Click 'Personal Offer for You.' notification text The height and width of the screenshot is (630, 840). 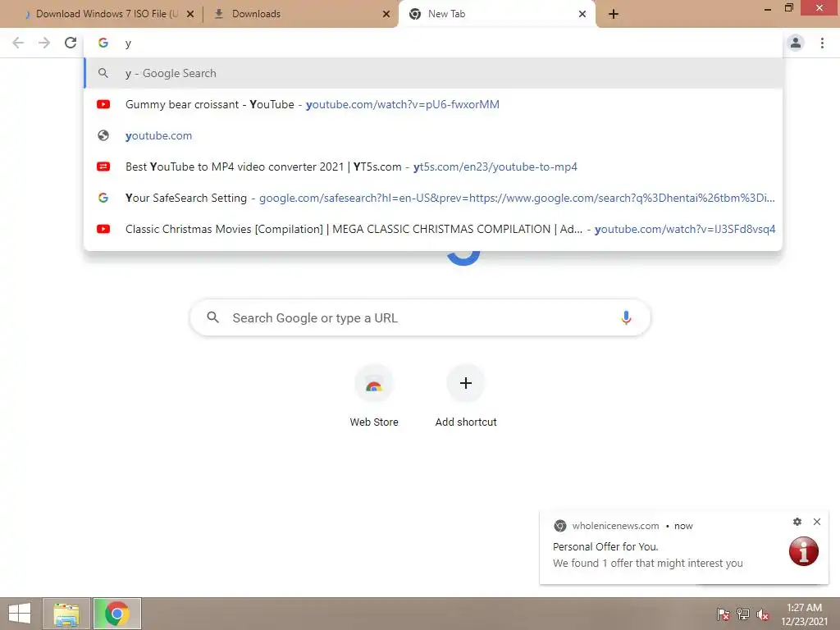(x=605, y=547)
